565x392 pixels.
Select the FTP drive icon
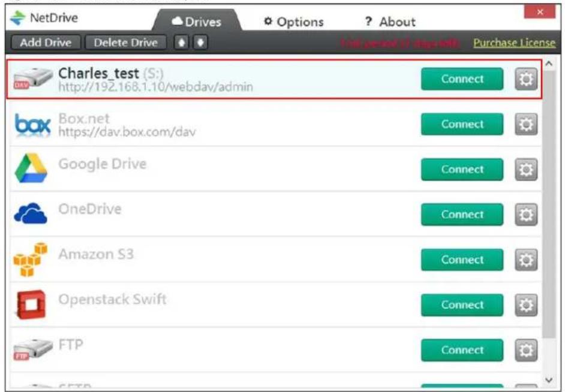[x=33, y=349]
